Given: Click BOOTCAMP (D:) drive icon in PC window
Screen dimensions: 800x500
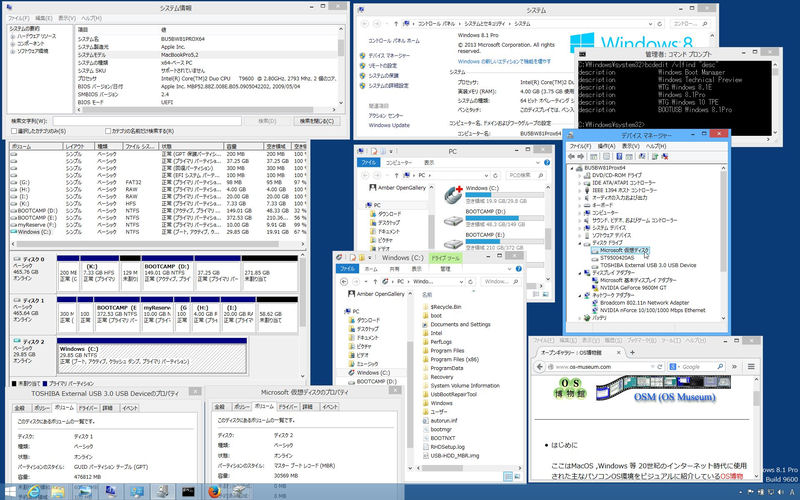Looking at the screenshot, I should (x=453, y=220).
